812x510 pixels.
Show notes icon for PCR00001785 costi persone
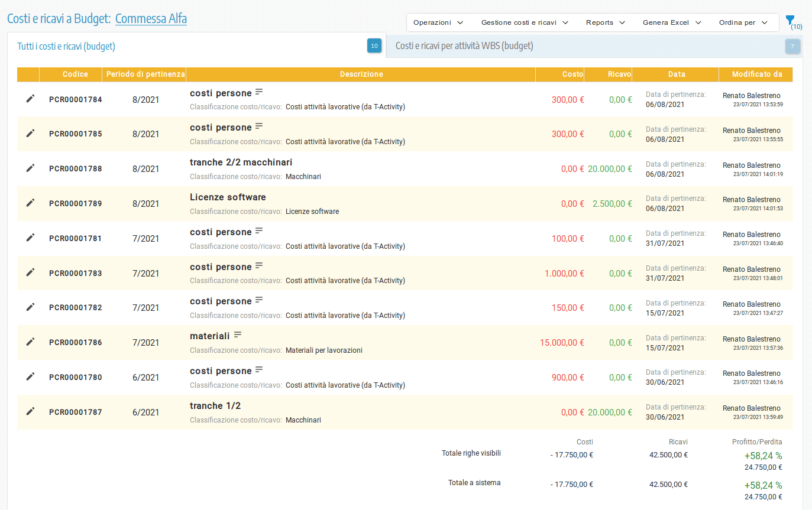(259, 126)
